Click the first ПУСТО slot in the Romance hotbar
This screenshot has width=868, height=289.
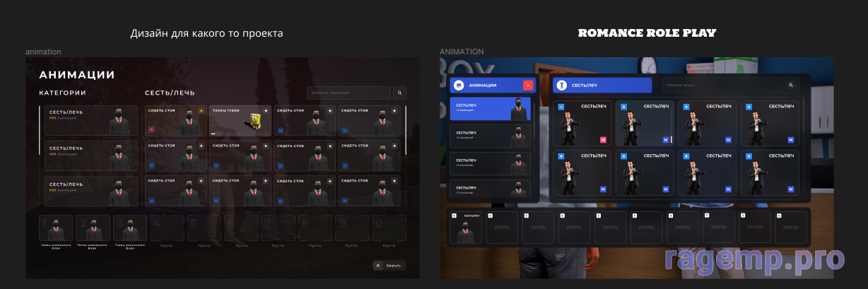(502, 228)
